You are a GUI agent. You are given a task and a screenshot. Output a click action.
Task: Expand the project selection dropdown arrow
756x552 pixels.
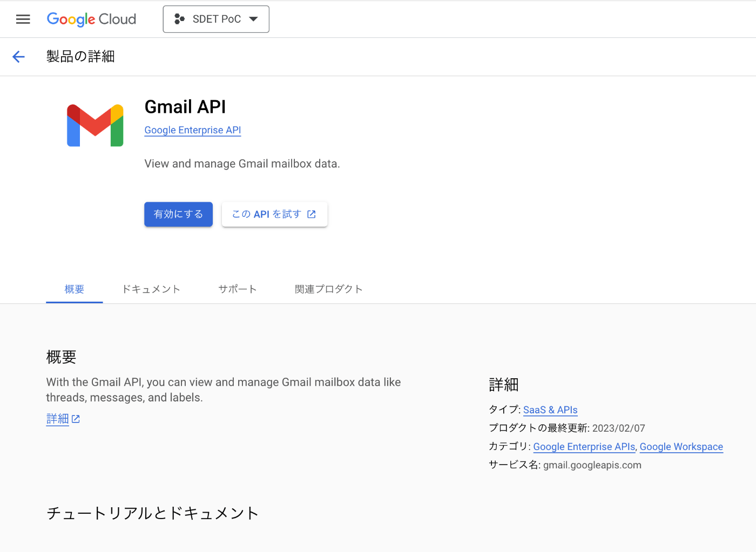tap(253, 19)
